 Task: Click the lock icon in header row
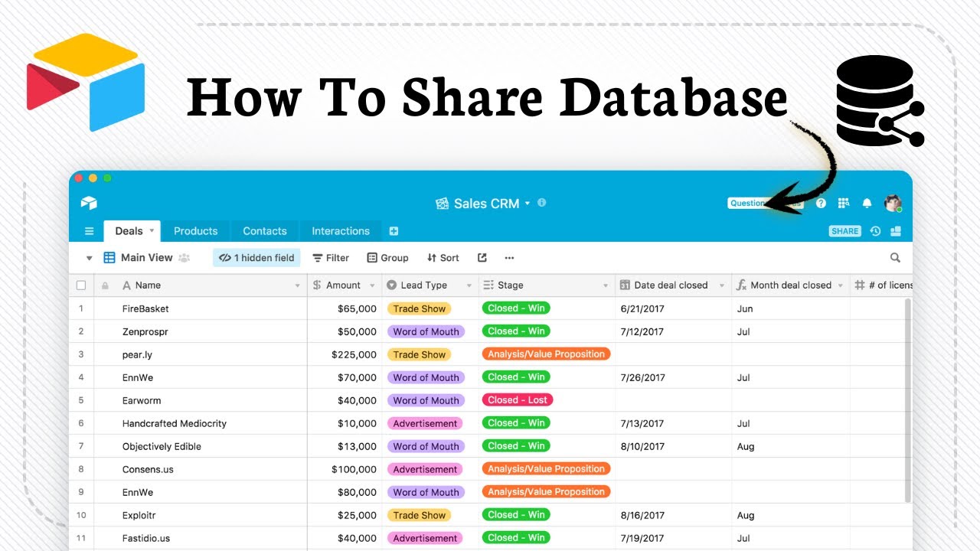(105, 285)
